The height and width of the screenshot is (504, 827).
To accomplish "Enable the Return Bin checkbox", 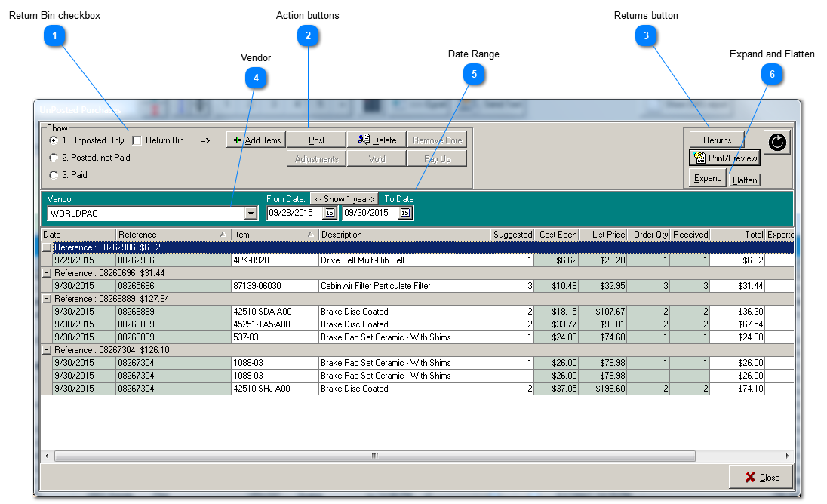I will point(137,140).
